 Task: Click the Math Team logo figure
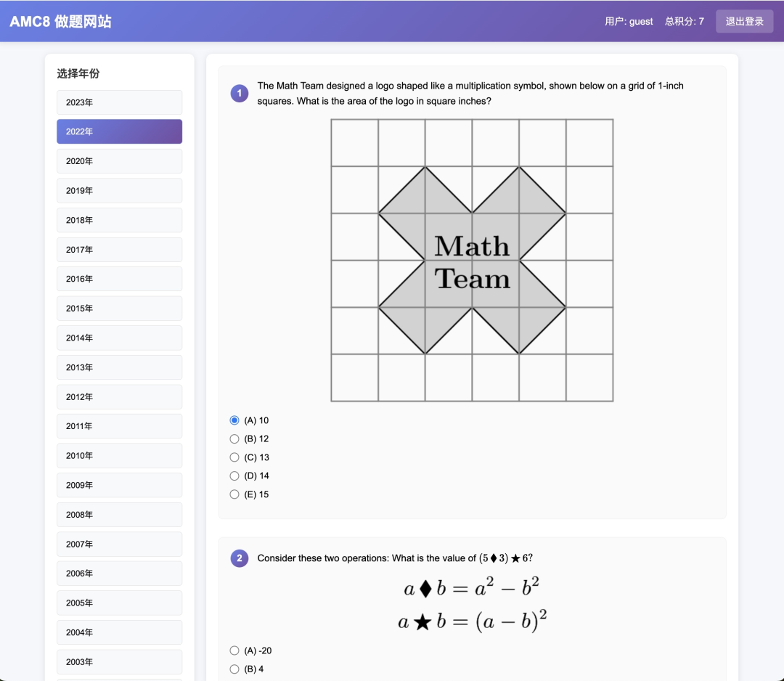point(472,260)
